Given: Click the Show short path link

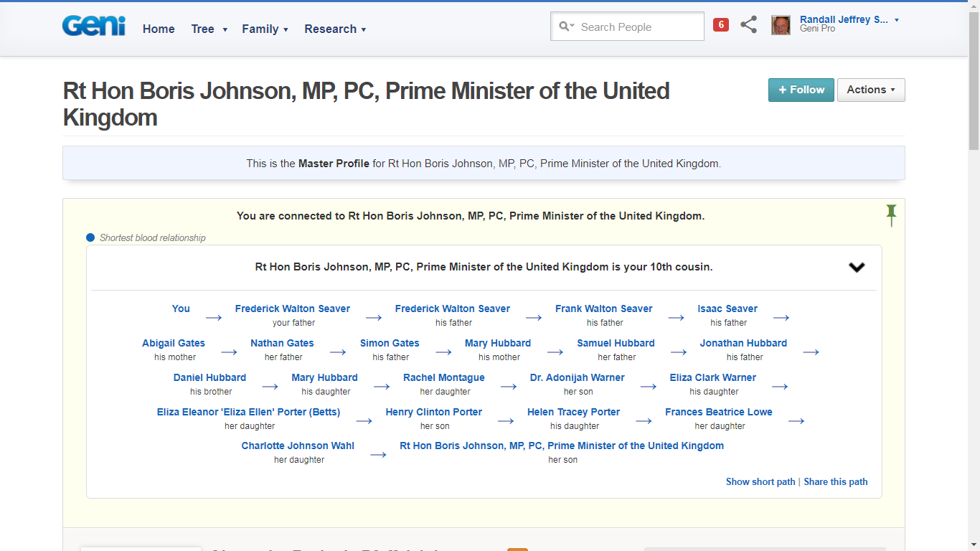Looking at the screenshot, I should pyautogui.click(x=760, y=481).
